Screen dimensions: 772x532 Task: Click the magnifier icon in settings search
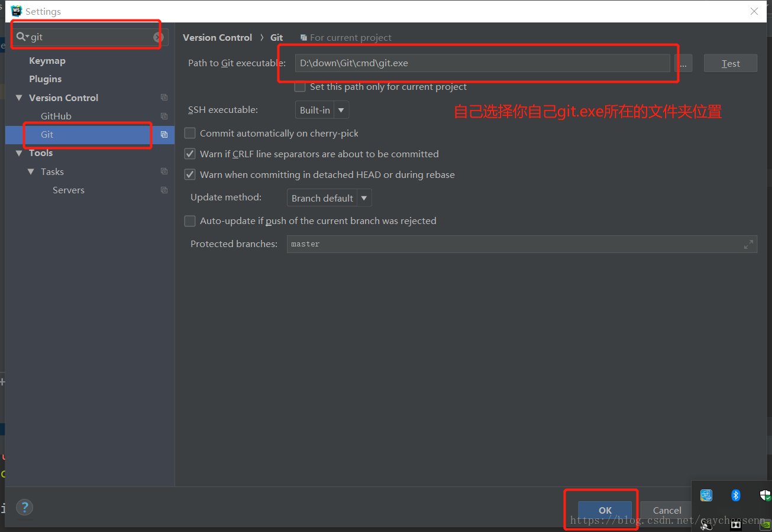[x=22, y=37]
